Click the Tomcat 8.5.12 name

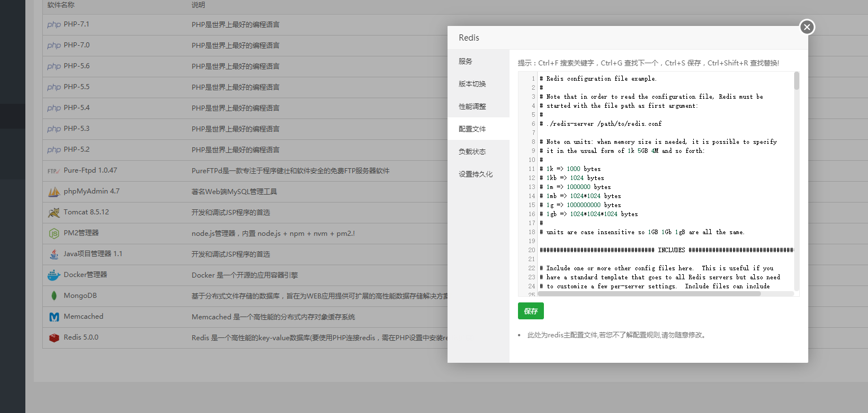pos(86,212)
